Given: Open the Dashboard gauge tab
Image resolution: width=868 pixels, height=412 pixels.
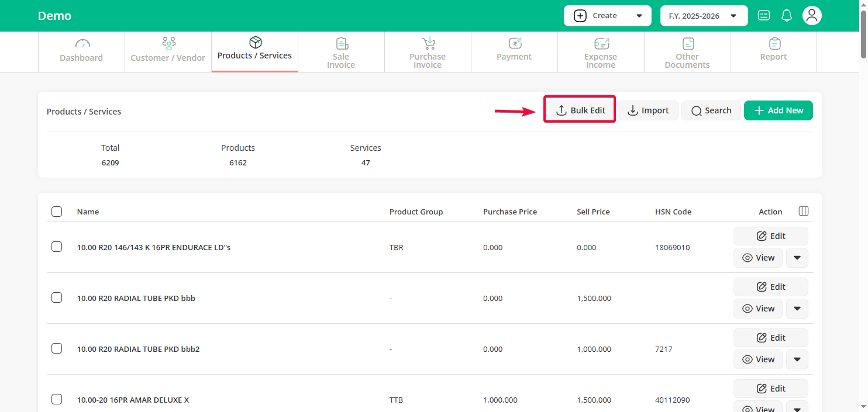Looking at the screenshot, I should (81, 51).
